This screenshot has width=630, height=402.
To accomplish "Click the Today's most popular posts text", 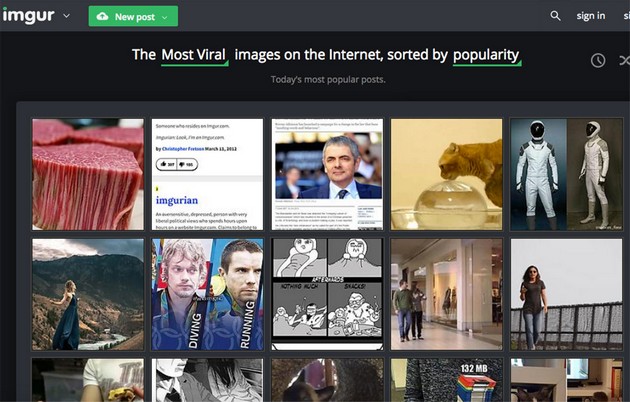I will (x=328, y=80).
